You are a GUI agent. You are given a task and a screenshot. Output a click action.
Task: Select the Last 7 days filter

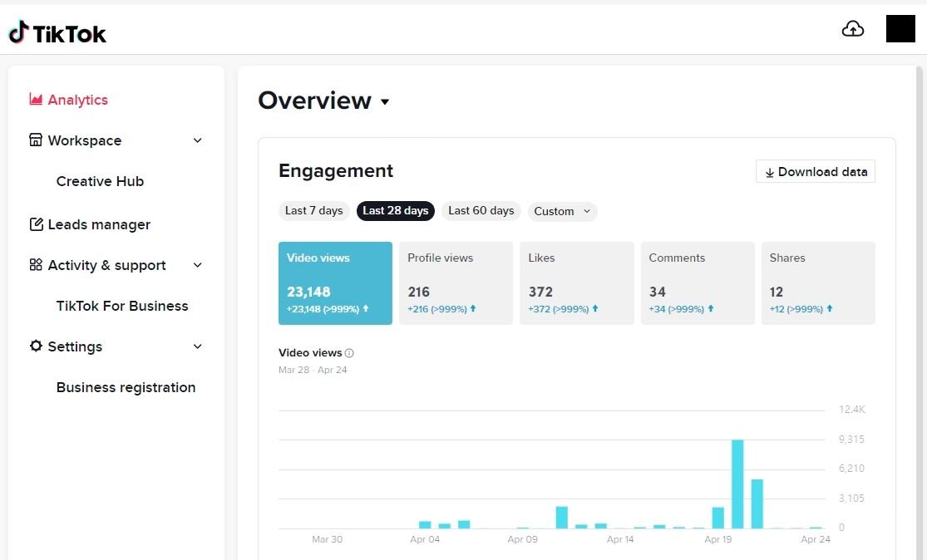pyautogui.click(x=314, y=211)
